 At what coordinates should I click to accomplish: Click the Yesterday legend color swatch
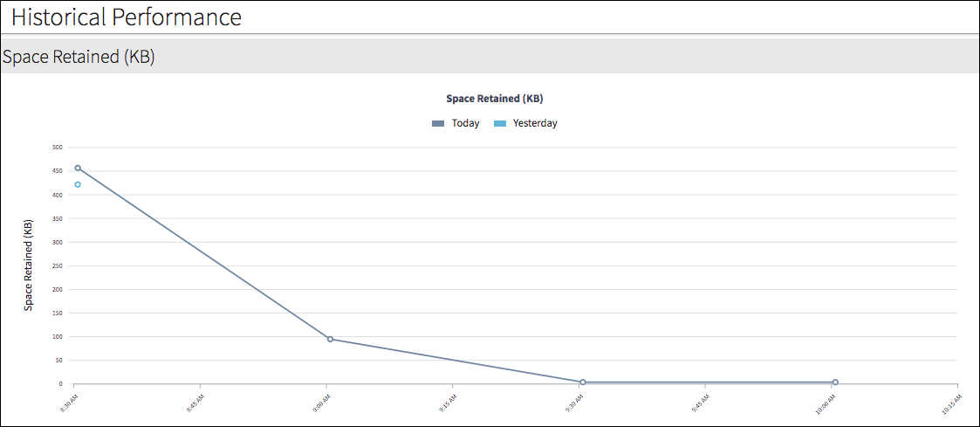pyautogui.click(x=499, y=124)
